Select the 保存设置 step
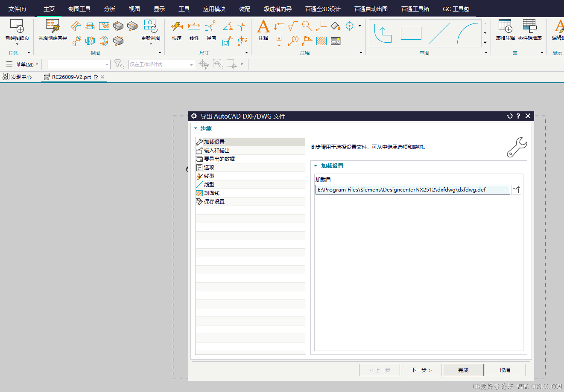 250,201
